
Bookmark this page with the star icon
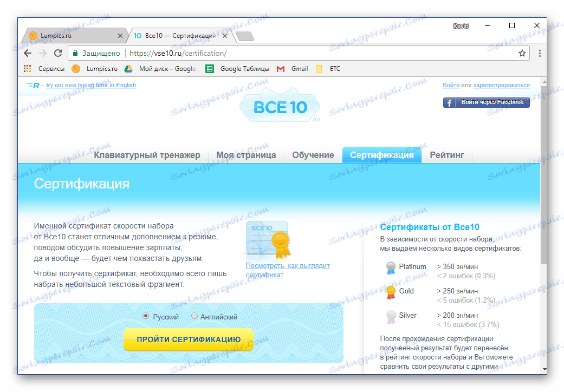[522, 53]
